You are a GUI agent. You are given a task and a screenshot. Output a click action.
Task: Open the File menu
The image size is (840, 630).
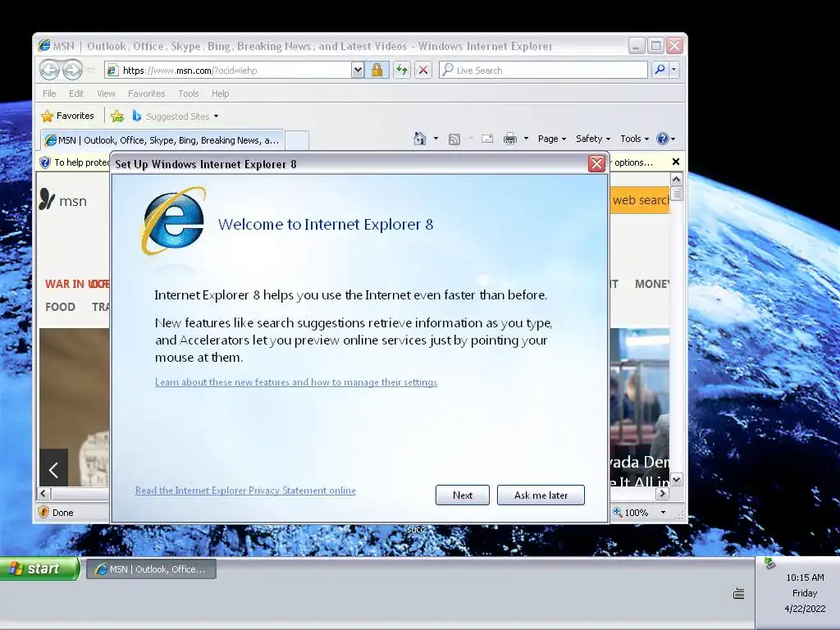[49, 94]
